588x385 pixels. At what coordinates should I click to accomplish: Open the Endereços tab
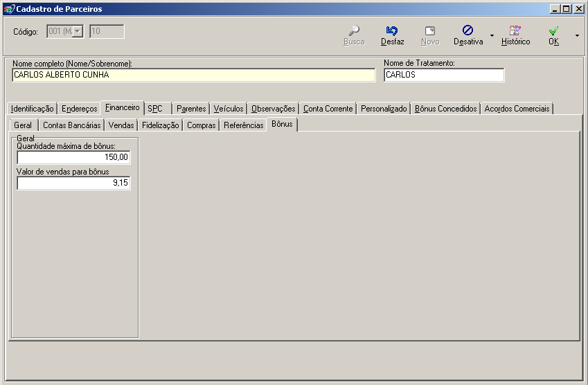79,109
